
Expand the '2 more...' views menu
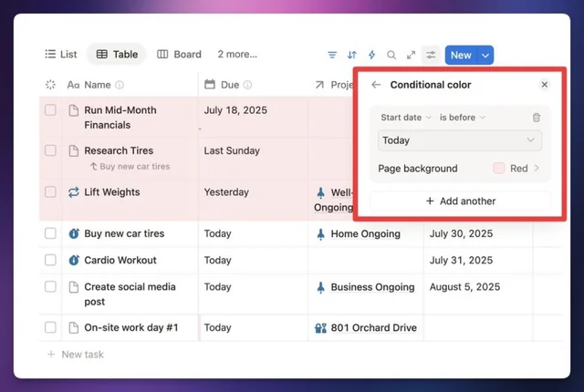(237, 55)
